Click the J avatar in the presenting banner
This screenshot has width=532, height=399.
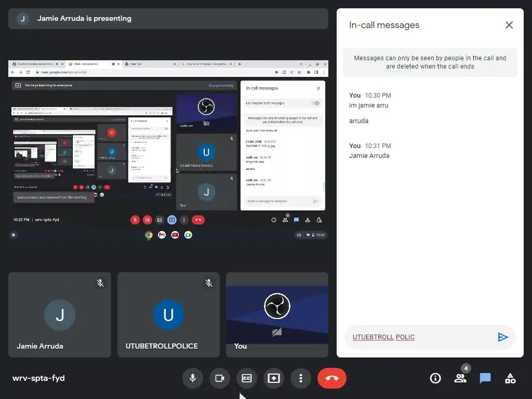[23, 19]
